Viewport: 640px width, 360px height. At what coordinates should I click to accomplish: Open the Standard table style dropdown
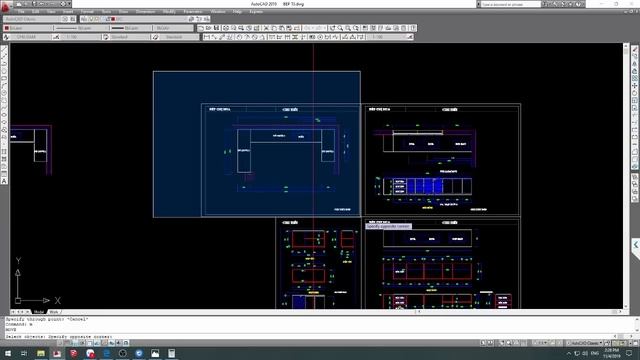[x=131, y=37]
